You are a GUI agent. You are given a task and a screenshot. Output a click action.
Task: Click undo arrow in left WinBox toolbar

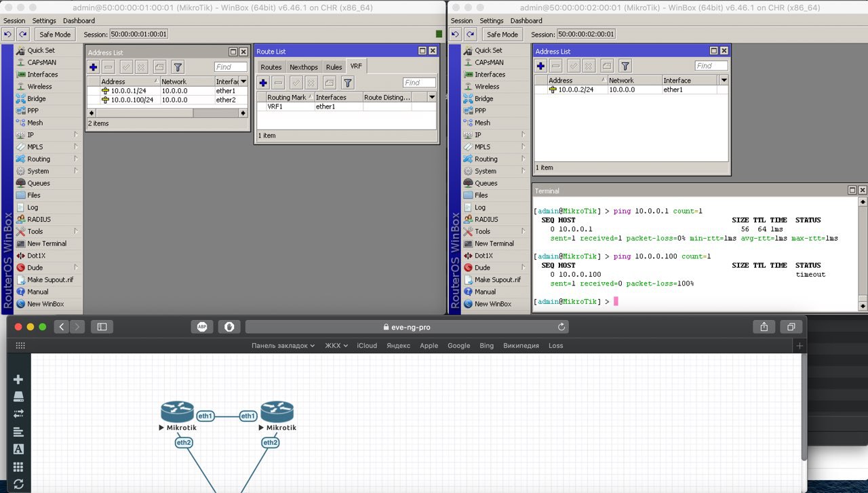tap(8, 34)
